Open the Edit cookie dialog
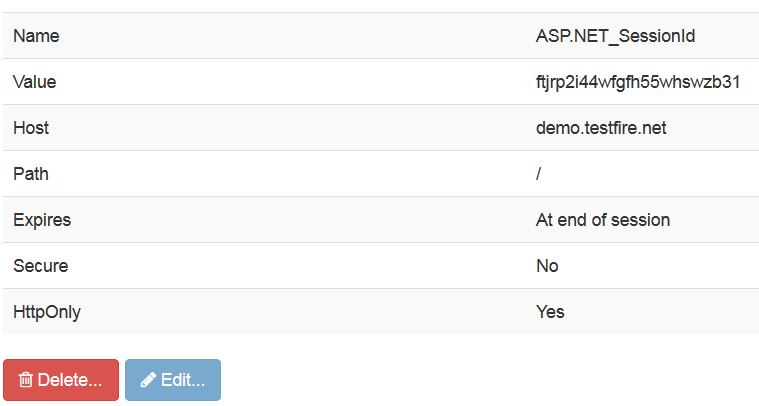 click(x=173, y=380)
